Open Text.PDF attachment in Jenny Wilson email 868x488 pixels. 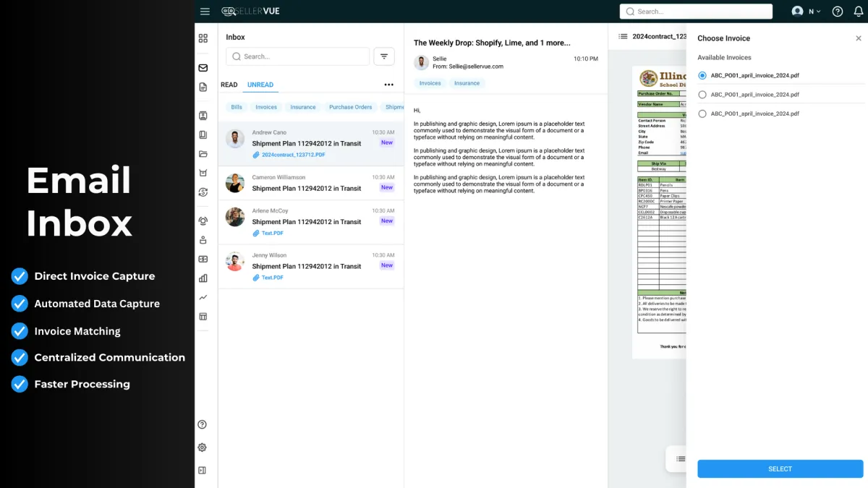pyautogui.click(x=268, y=278)
